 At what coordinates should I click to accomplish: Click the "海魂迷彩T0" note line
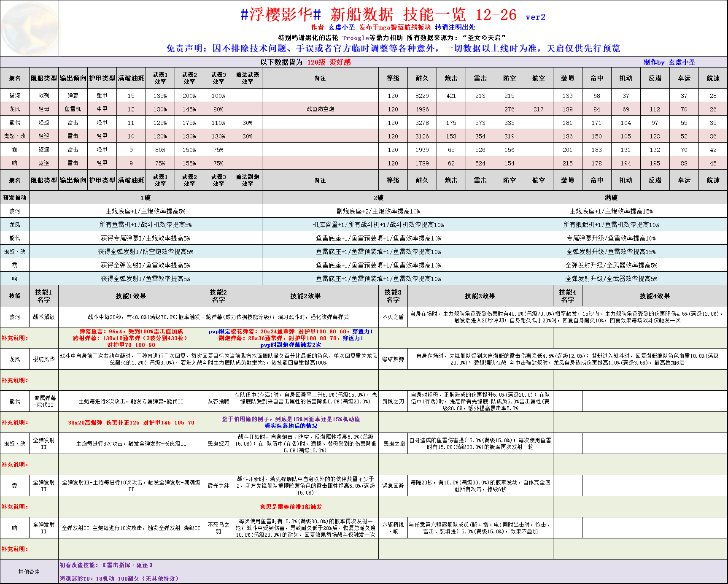coord(119,579)
